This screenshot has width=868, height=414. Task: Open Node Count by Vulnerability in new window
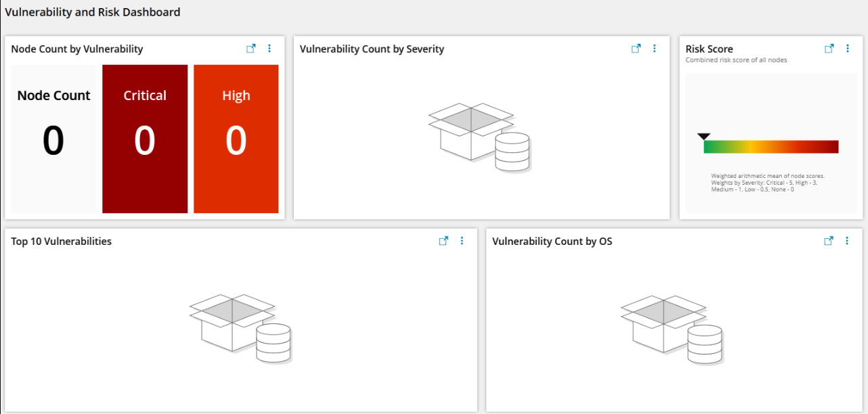click(x=251, y=49)
